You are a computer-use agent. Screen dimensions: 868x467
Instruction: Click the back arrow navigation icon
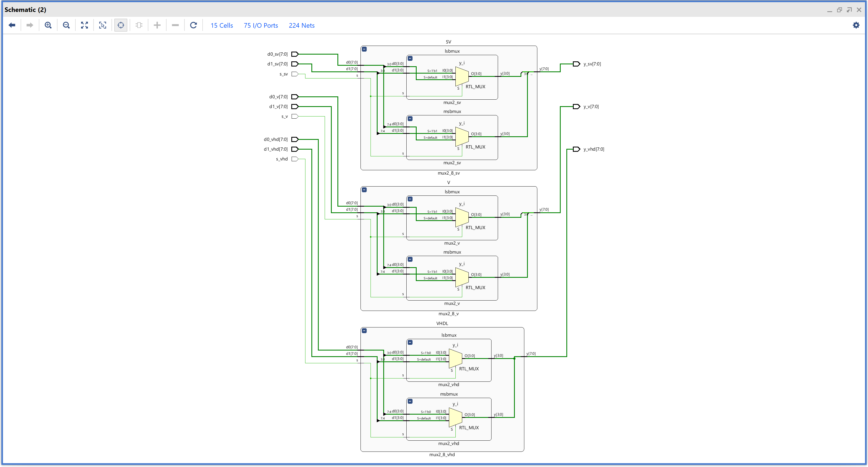[x=12, y=25]
